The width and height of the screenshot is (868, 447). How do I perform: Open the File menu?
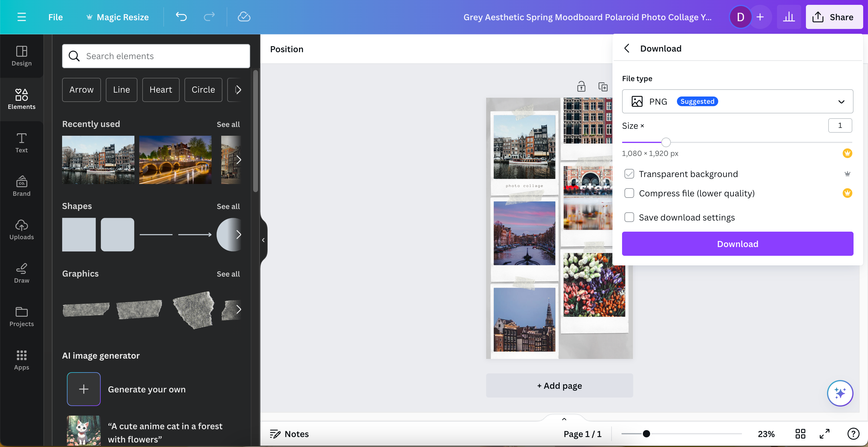55,17
